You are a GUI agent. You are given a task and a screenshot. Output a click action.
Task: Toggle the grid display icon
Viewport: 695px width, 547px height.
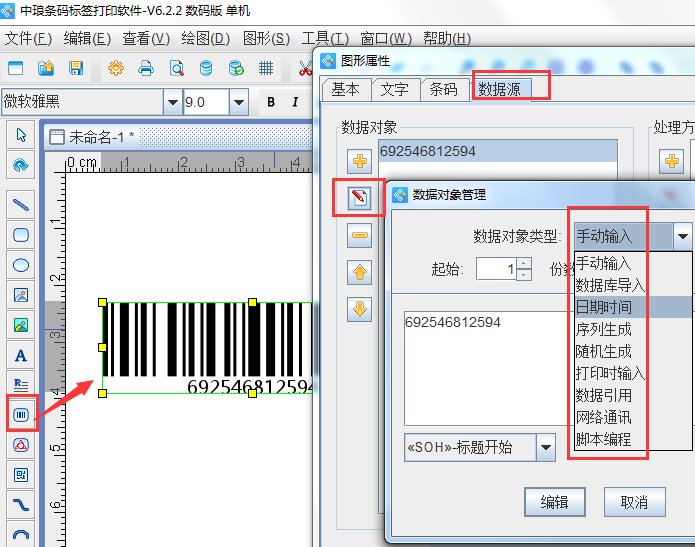tap(266, 68)
